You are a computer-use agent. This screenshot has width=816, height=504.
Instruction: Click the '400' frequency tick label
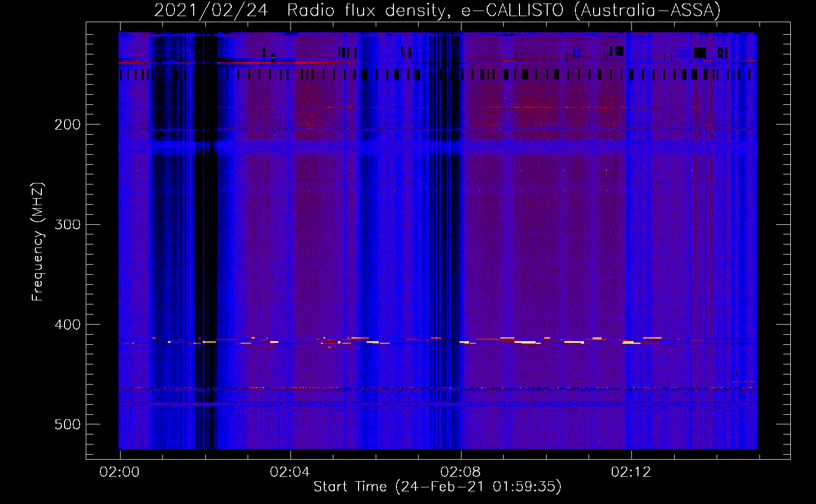pyautogui.click(x=68, y=325)
